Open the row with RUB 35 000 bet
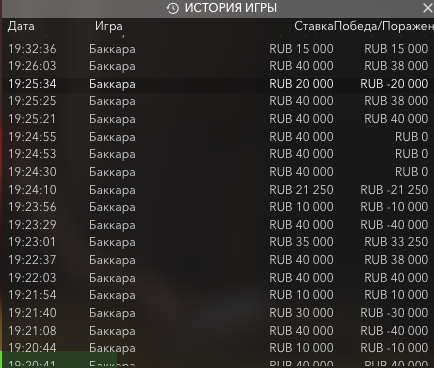Viewport: 434px width, 368px height. 218,242
